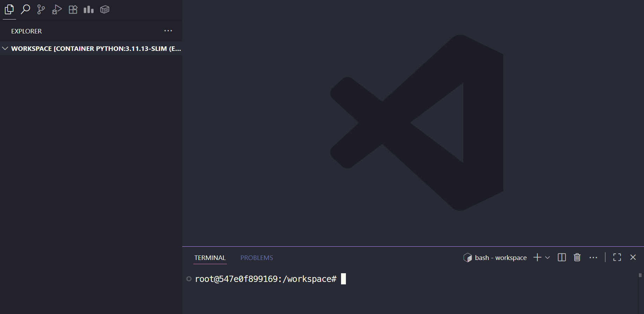644x314 pixels.
Task: Split the terminal pane
Action: tap(562, 257)
